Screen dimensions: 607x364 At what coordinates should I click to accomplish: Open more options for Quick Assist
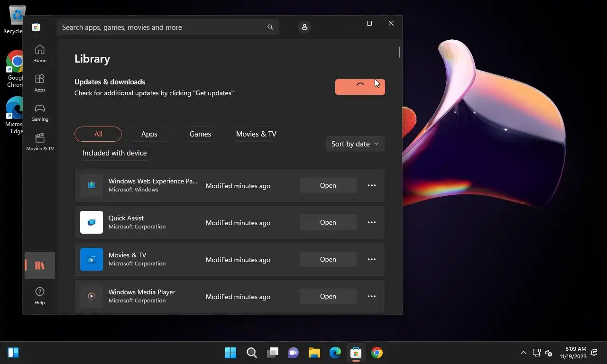click(372, 222)
